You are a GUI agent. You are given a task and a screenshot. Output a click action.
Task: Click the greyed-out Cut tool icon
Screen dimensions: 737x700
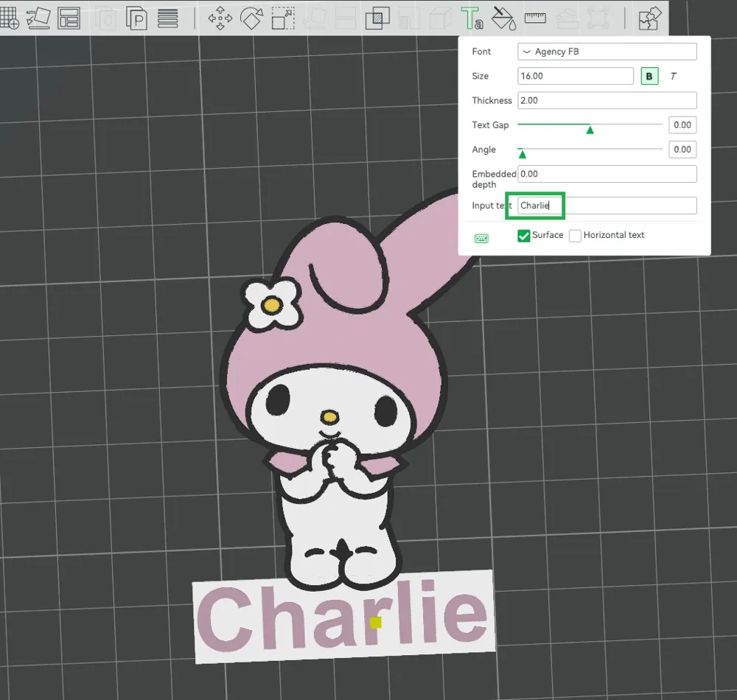pyautogui.click(x=346, y=19)
